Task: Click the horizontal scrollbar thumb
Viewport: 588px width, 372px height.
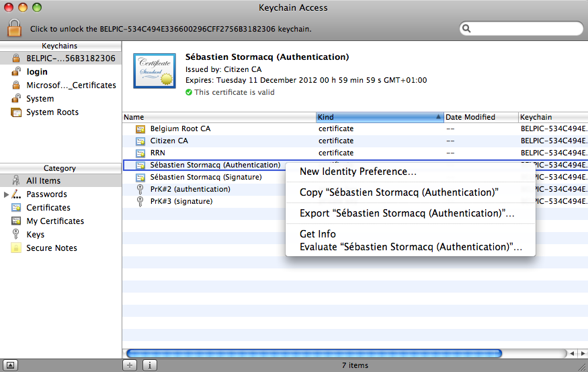Action: (314, 353)
